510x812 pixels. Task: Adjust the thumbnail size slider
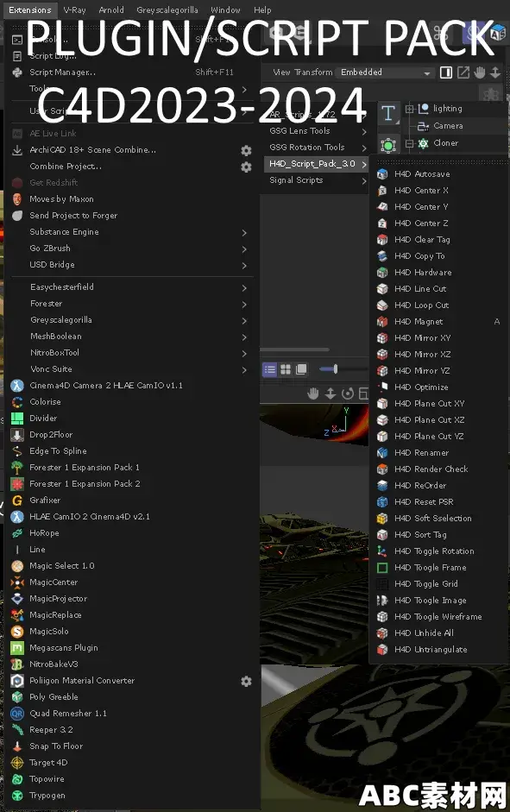point(336,369)
